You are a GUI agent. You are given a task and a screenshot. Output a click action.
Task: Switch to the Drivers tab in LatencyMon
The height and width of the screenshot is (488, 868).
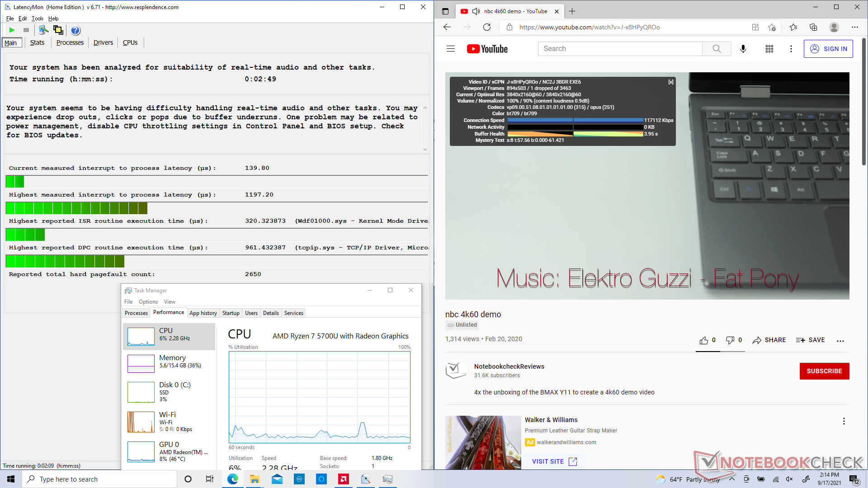pyautogui.click(x=103, y=42)
